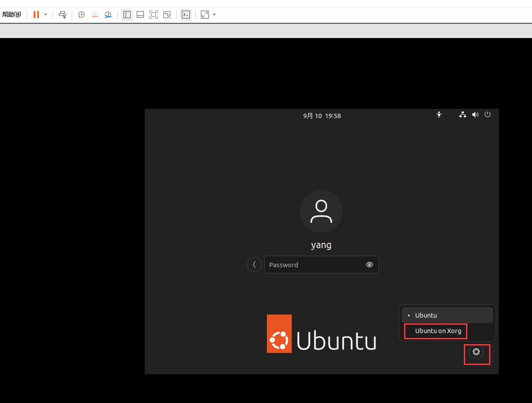Open the snapshot manager wrench-clock icon

(x=108, y=15)
